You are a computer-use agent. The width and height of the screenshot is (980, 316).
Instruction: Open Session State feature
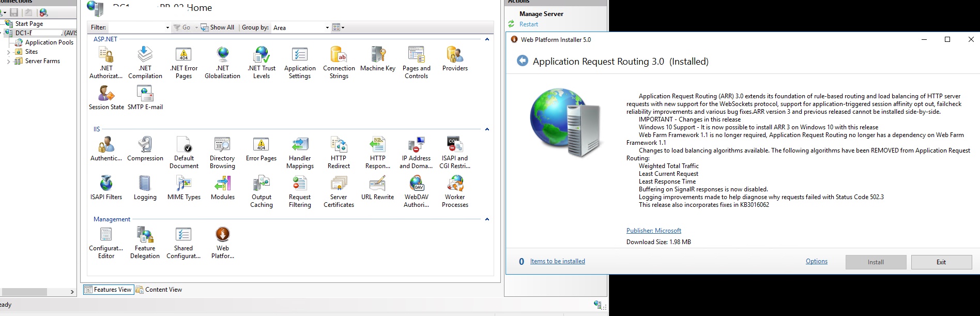tap(106, 97)
